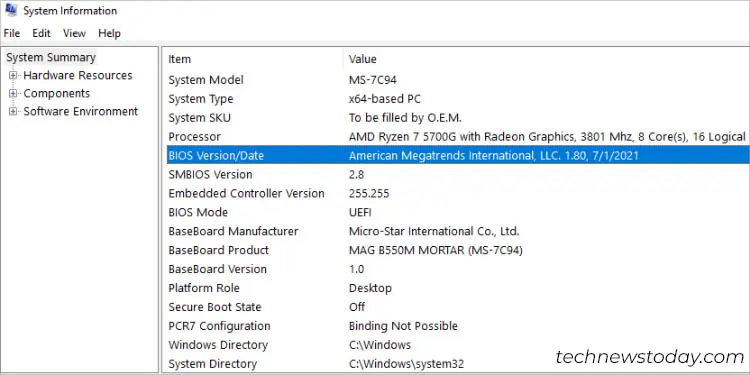Click the x64-based PC value

[385, 99]
